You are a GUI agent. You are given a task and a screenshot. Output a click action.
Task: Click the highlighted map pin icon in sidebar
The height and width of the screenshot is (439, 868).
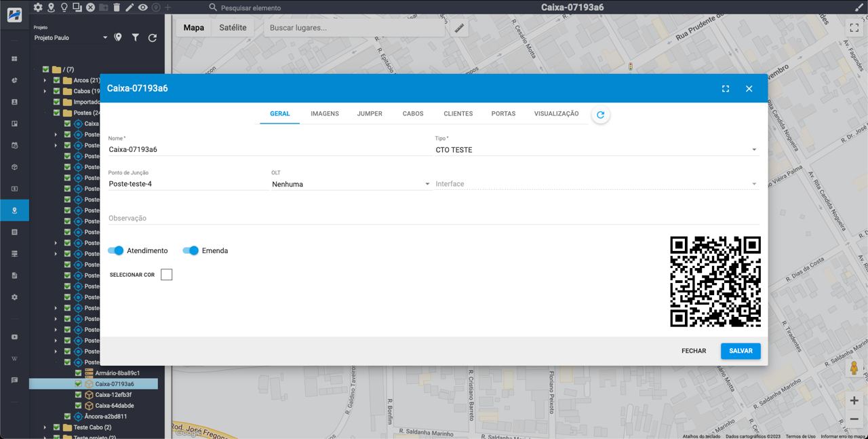[14, 211]
